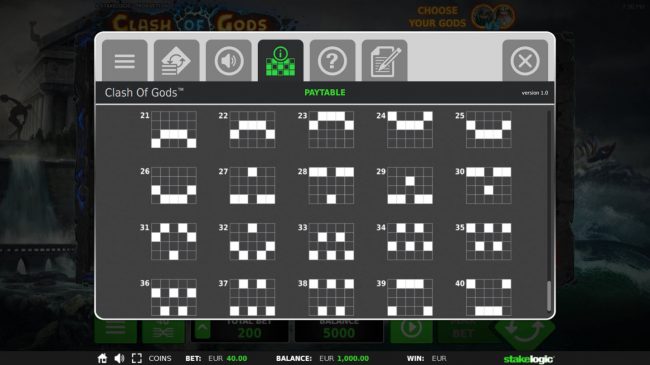Open the game rules notepad tab
Screen dimensions: 650x365
click(385, 61)
